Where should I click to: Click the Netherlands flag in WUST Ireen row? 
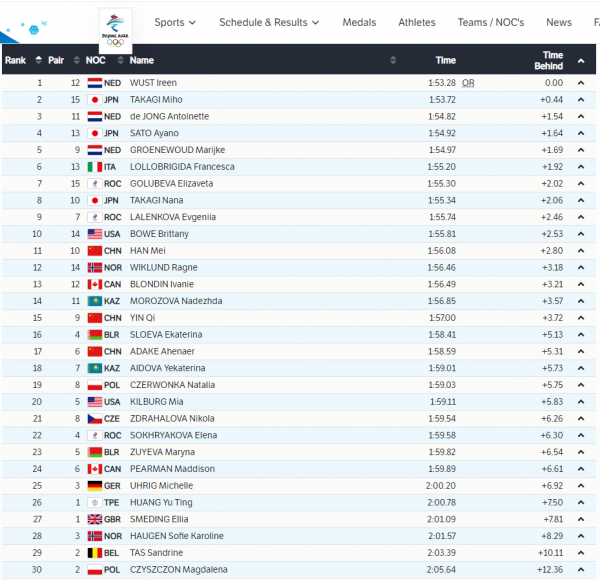pyautogui.click(x=95, y=83)
